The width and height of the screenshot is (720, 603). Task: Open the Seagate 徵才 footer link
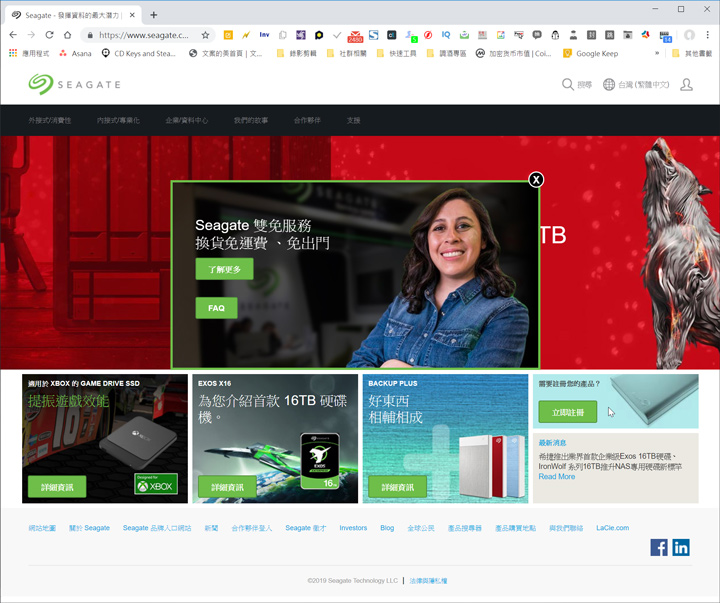305,528
